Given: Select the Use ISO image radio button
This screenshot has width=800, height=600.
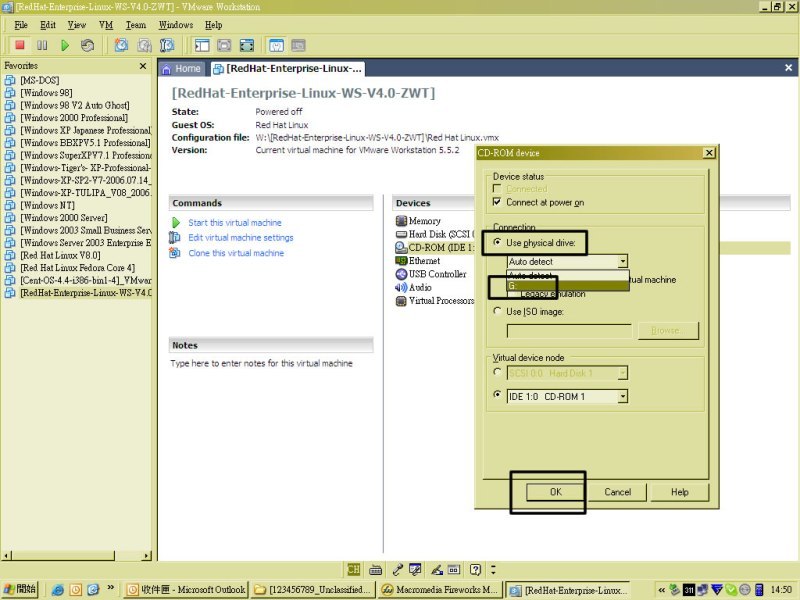Looking at the screenshot, I should (497, 311).
